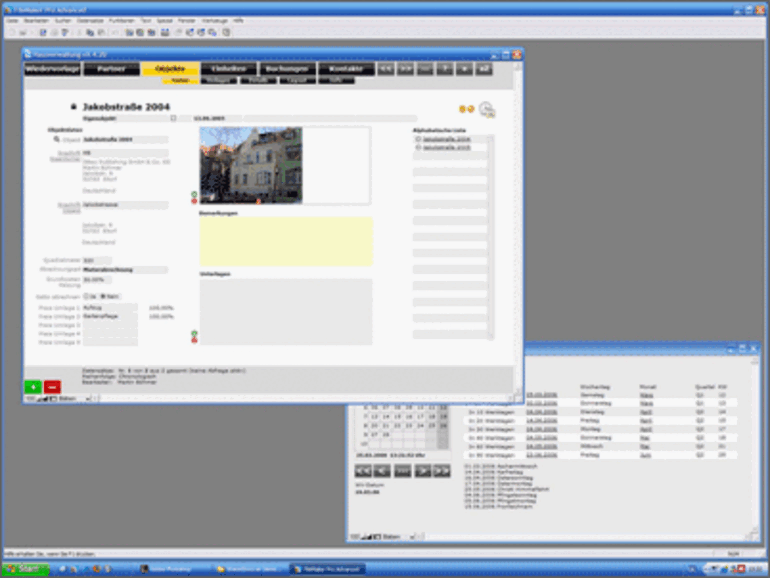Click into the yellow Bemerkungen field

click(x=286, y=242)
